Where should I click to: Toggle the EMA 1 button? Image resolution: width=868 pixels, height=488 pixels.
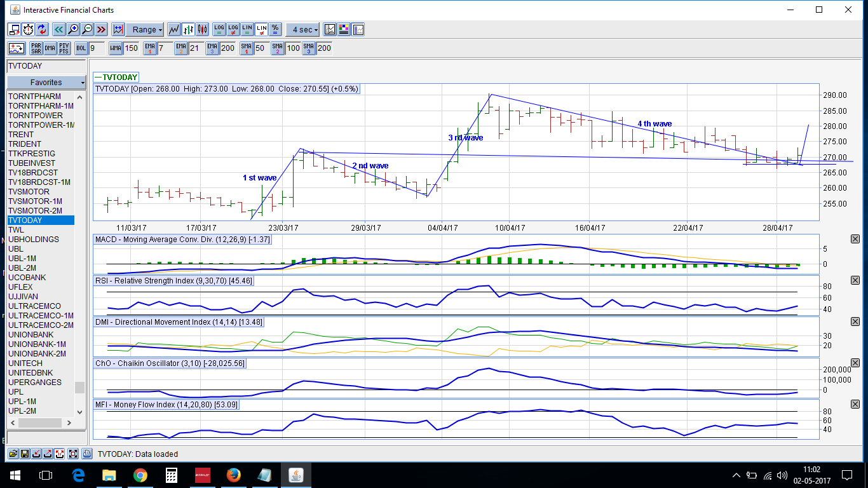(x=150, y=48)
